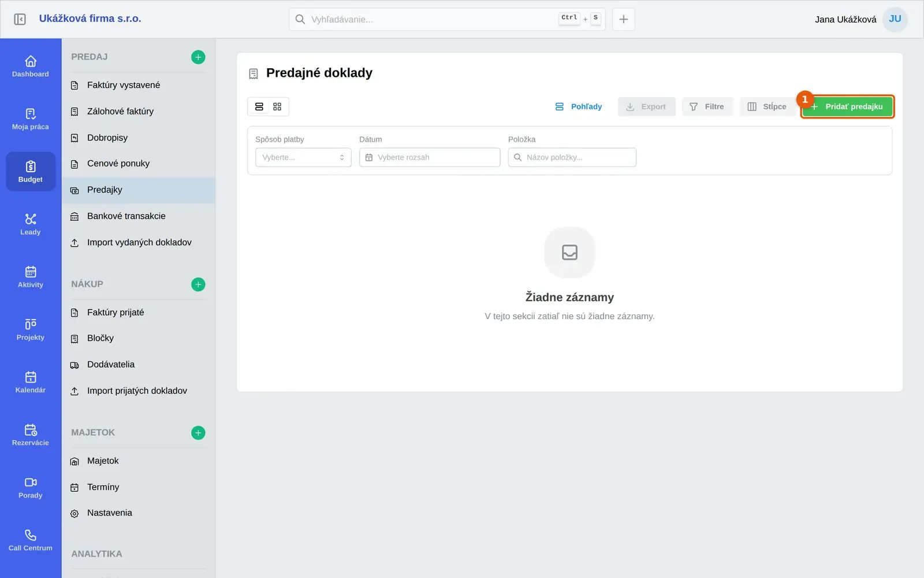The width and height of the screenshot is (924, 578).
Task: Open Aktivity from the left rail
Action: pos(31,277)
